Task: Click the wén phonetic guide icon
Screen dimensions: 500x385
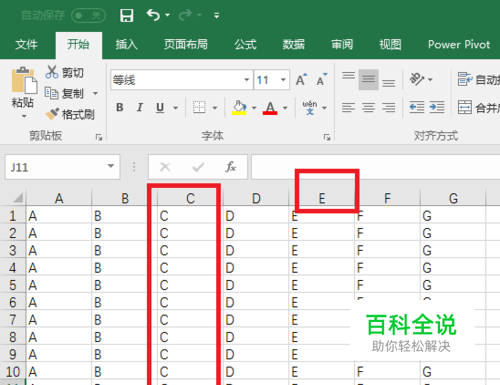Action: coord(310,107)
